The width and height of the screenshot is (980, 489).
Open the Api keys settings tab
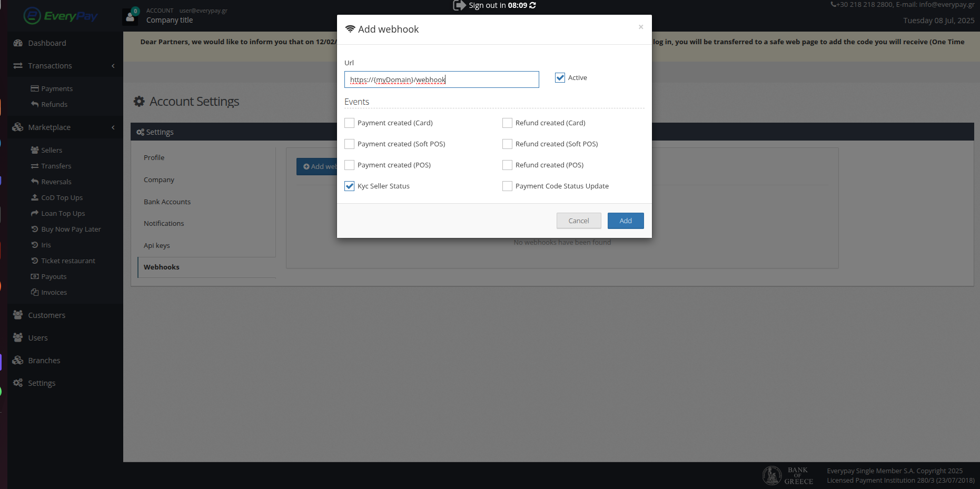point(156,245)
